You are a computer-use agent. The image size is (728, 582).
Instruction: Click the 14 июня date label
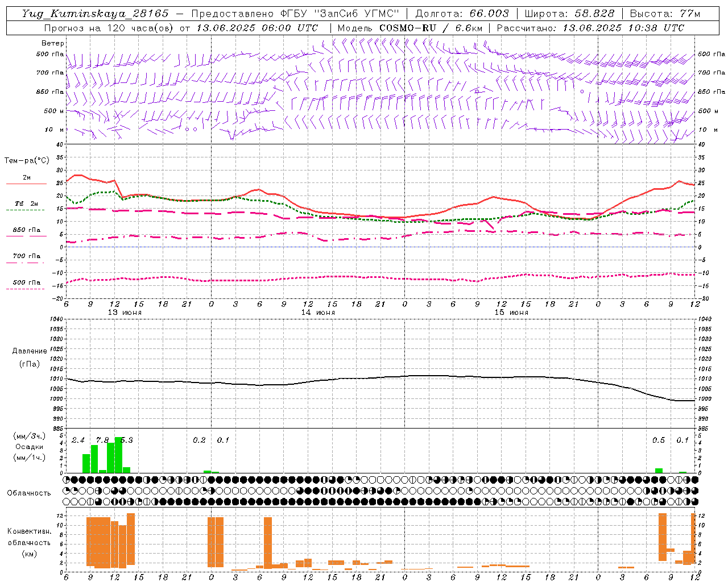pos(318,313)
